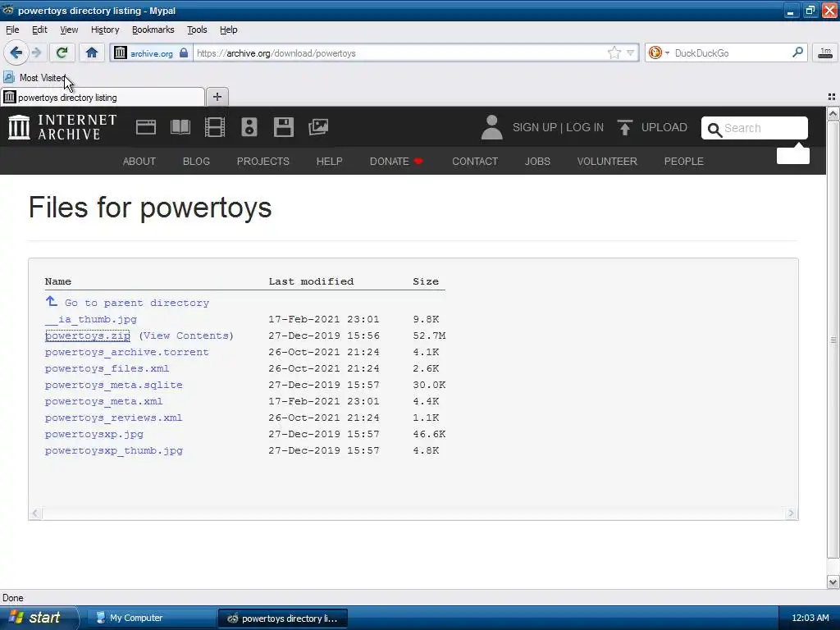This screenshot has width=840, height=630.
Task: Open powertoys_meta.sqlite link
Action: pyautogui.click(x=113, y=385)
